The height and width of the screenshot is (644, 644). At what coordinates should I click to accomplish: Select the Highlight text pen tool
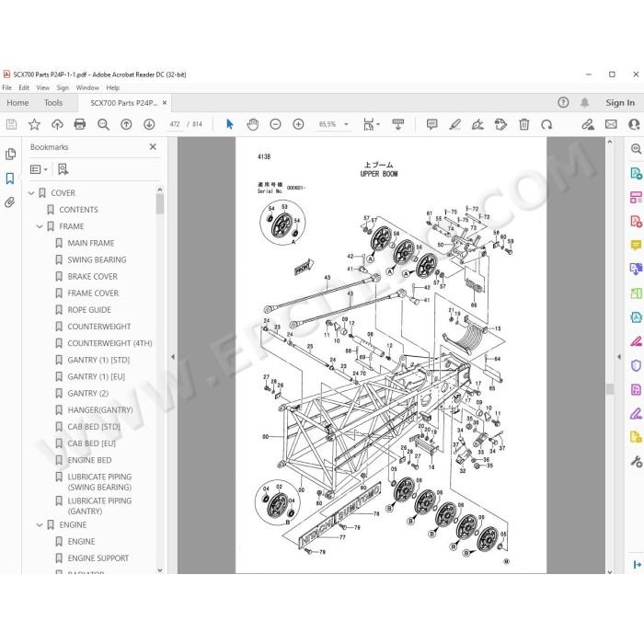coord(454,124)
